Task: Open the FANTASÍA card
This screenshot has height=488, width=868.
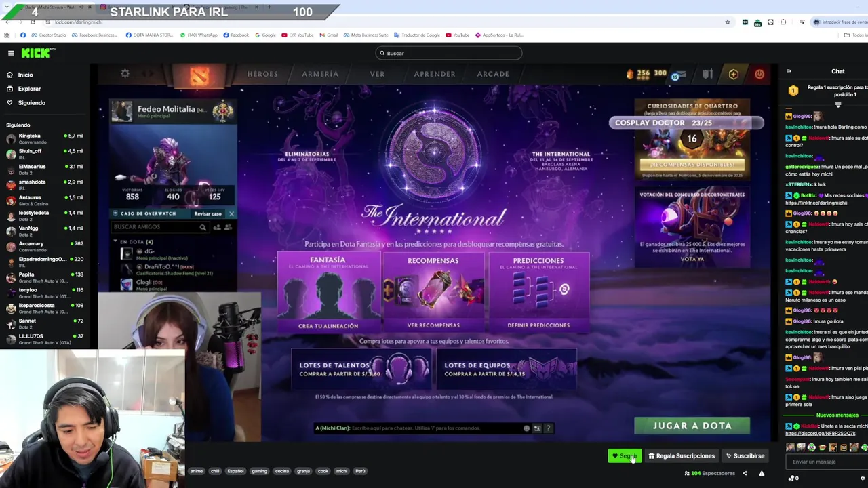Action: tap(328, 292)
